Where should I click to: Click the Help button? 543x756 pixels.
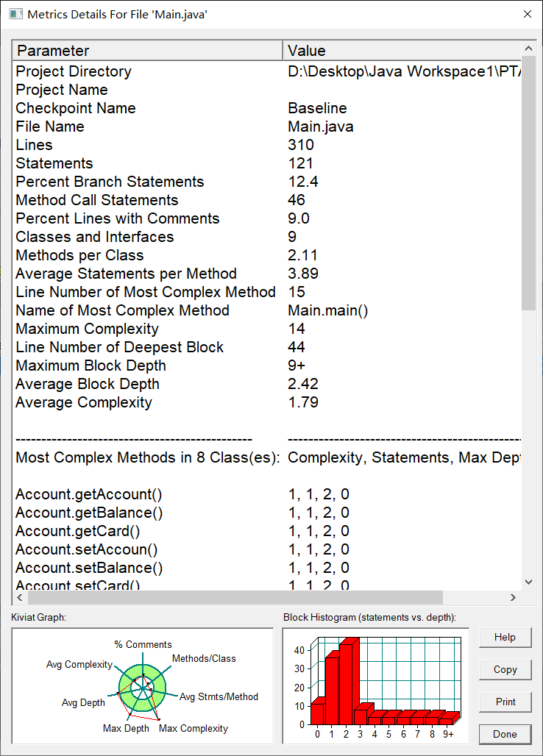505,638
